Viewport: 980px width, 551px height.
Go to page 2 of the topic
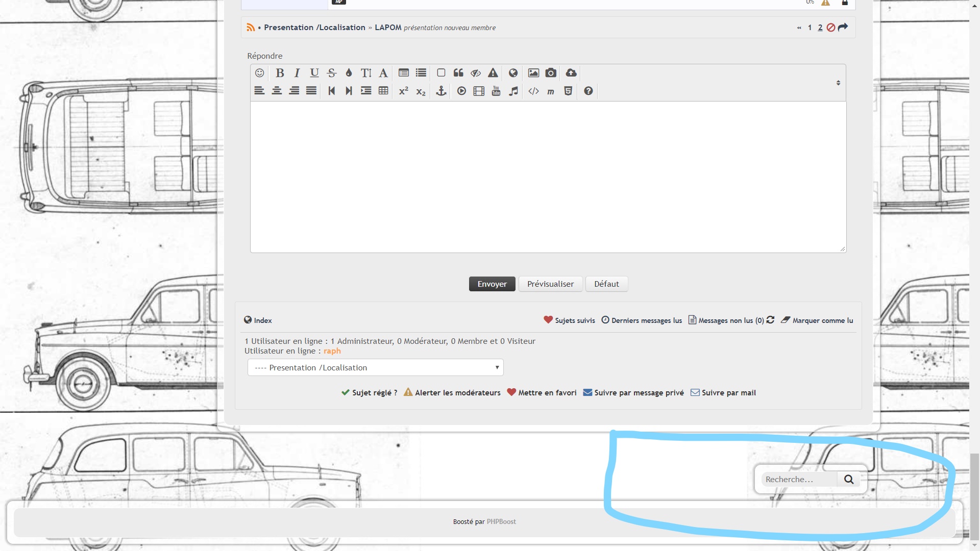(x=820, y=28)
